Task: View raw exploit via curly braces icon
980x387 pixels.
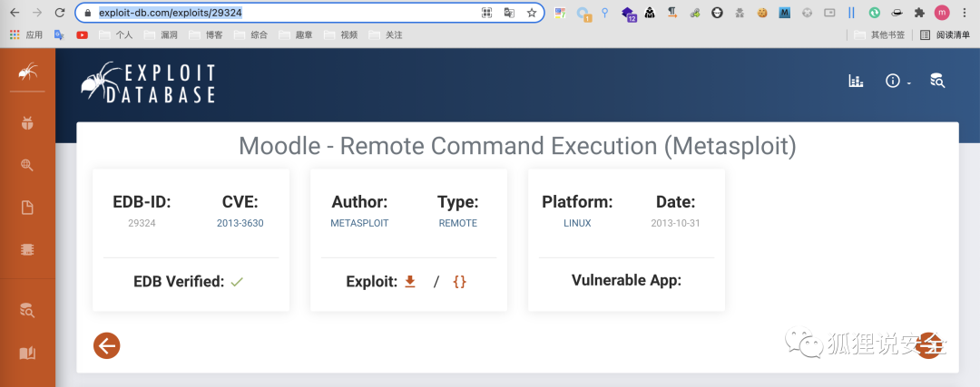Action: point(459,282)
